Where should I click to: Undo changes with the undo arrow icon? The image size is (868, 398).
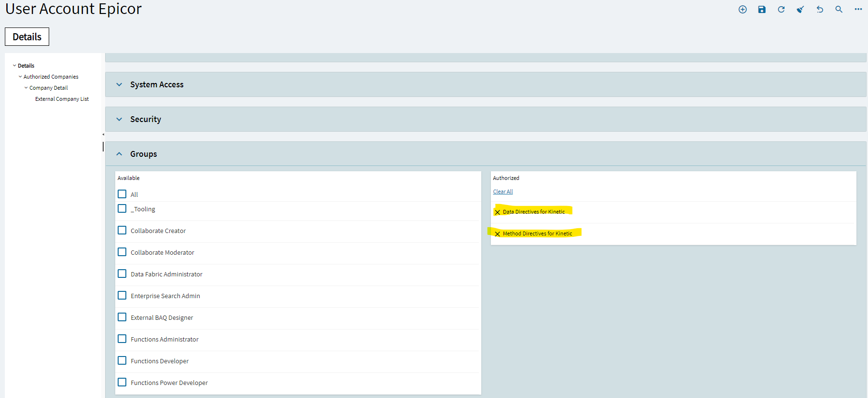[x=820, y=10]
